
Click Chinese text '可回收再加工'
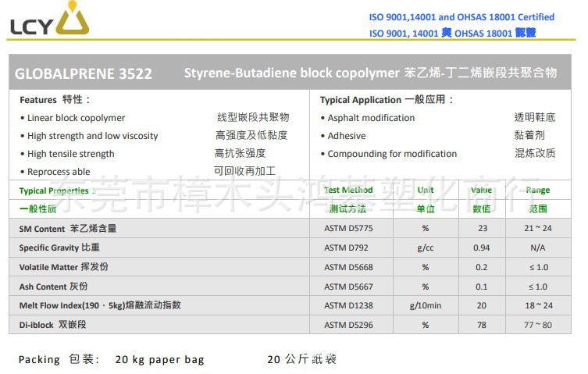click(244, 171)
